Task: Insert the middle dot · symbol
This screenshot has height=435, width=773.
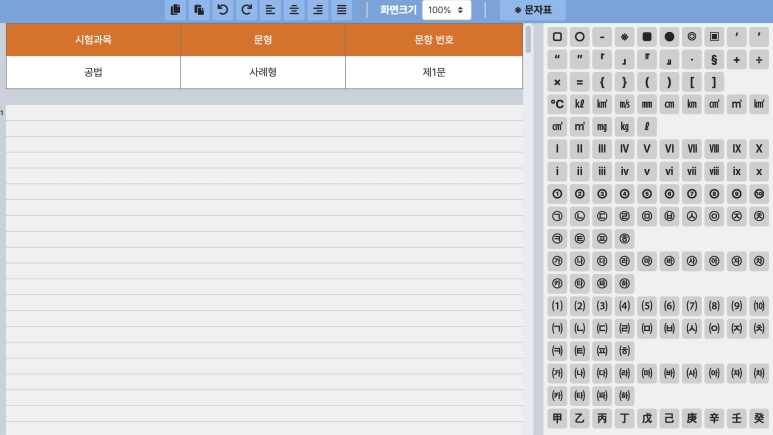Action: (x=692, y=60)
